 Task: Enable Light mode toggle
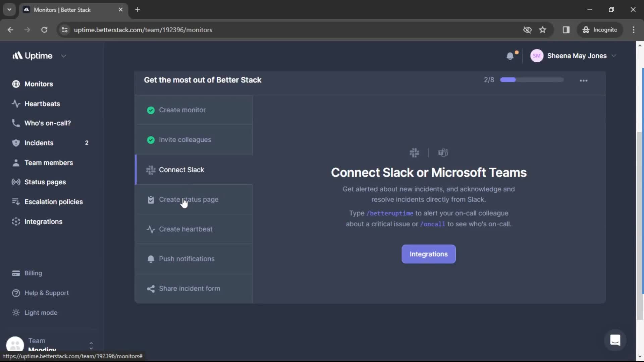click(x=40, y=312)
